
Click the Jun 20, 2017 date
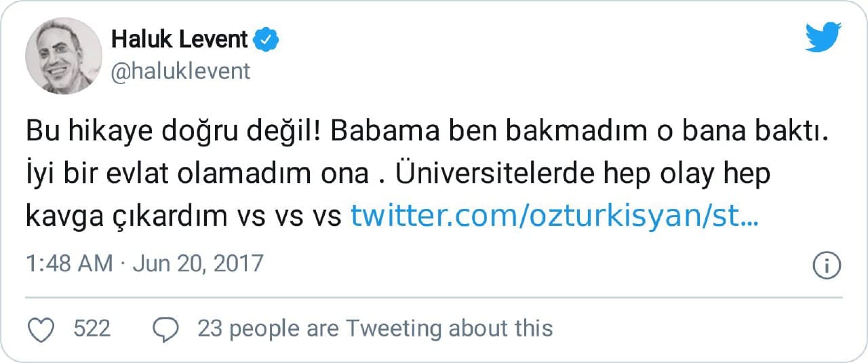(197, 263)
